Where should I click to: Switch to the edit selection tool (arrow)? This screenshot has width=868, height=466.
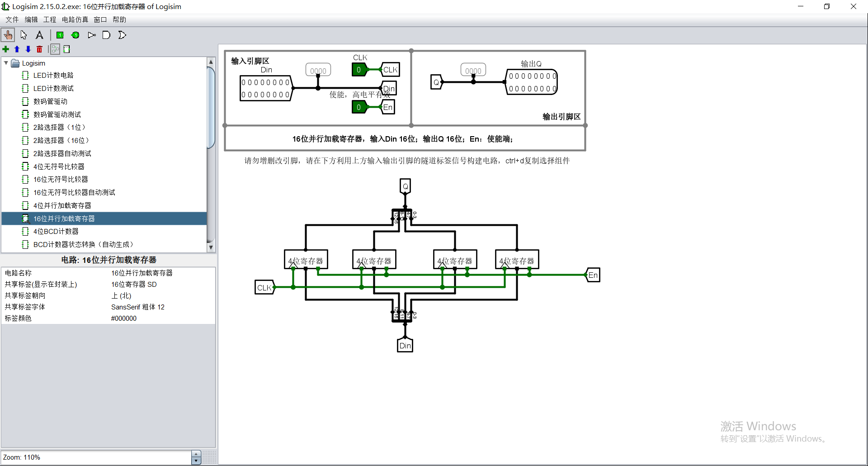point(24,35)
